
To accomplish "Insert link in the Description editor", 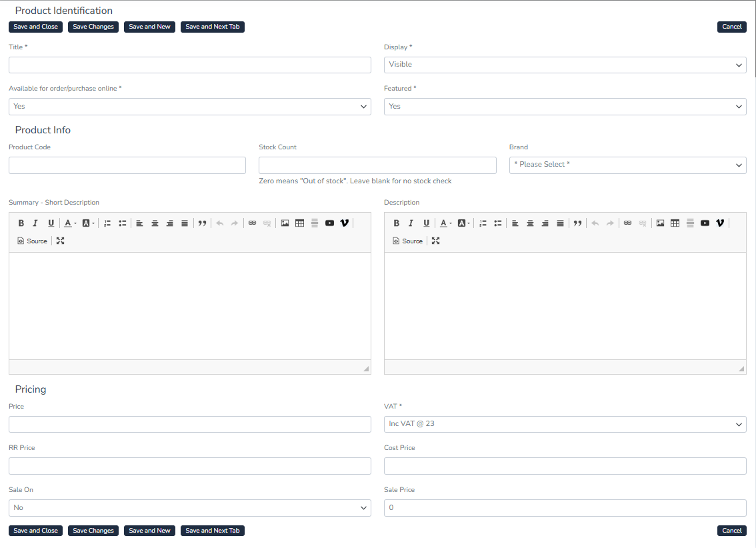I will tap(627, 223).
